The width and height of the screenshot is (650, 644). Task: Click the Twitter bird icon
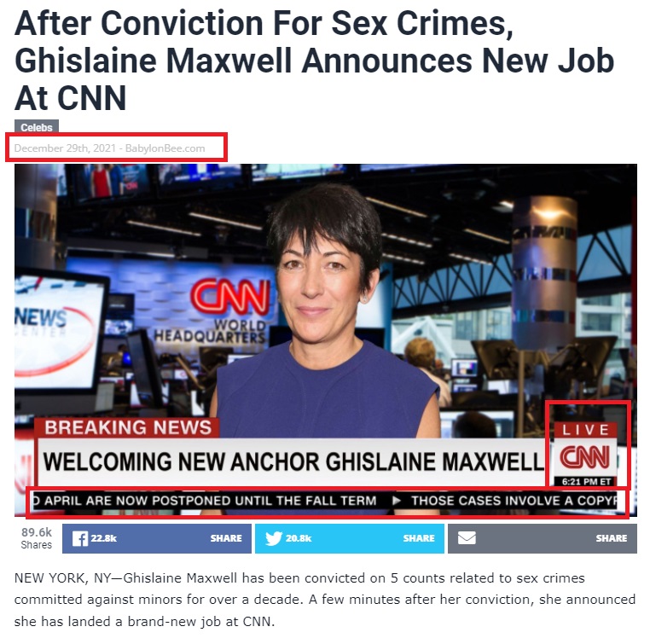(274, 538)
